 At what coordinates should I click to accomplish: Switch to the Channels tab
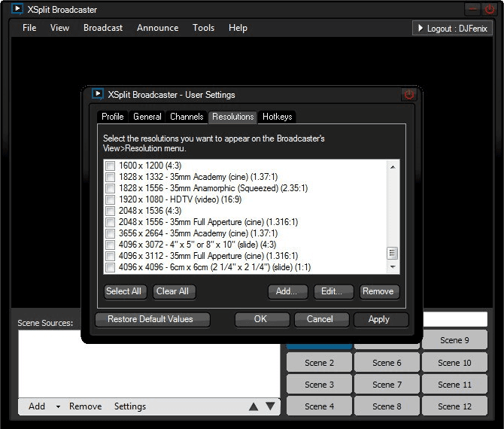click(x=187, y=117)
